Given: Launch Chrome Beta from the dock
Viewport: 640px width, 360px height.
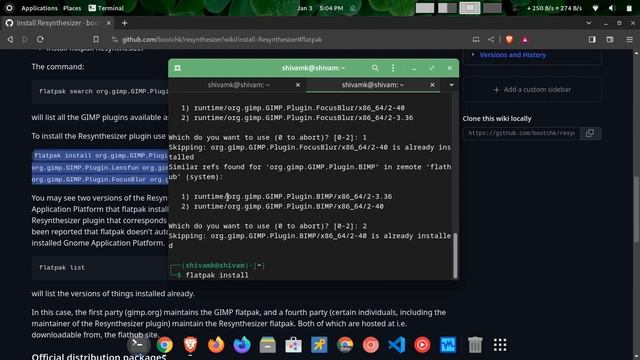Looking at the screenshot, I should [x=345, y=345].
